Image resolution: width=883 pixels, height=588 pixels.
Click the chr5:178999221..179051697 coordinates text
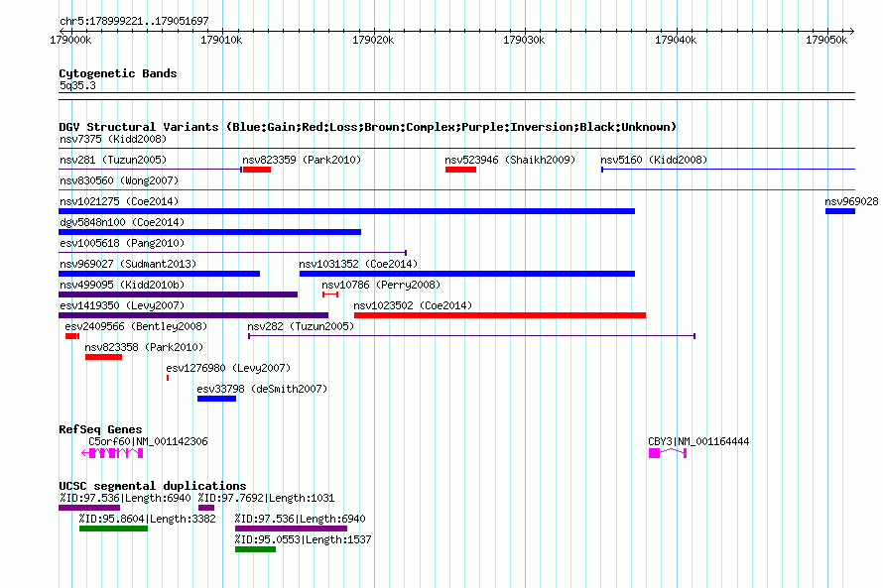[134, 22]
